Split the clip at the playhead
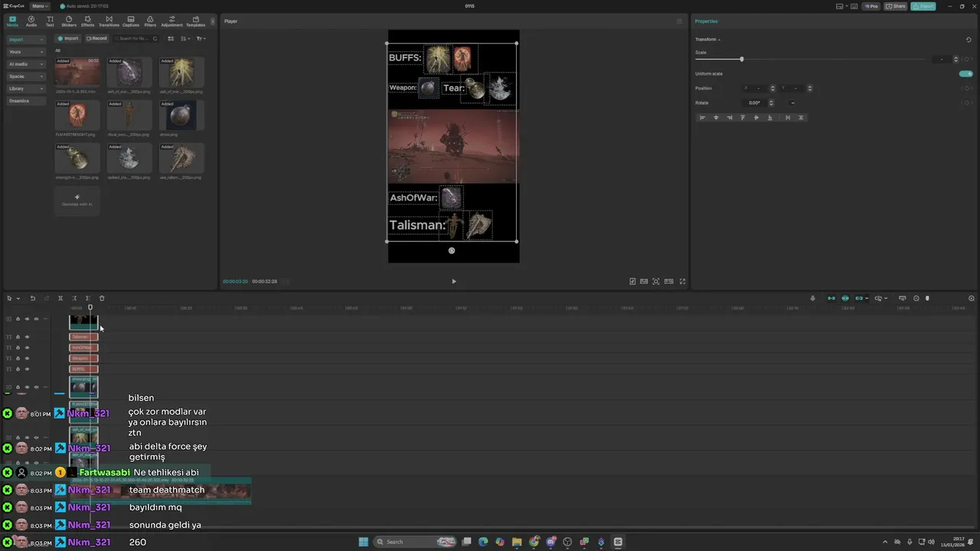Screen dimensions: 980x551 tap(60, 298)
